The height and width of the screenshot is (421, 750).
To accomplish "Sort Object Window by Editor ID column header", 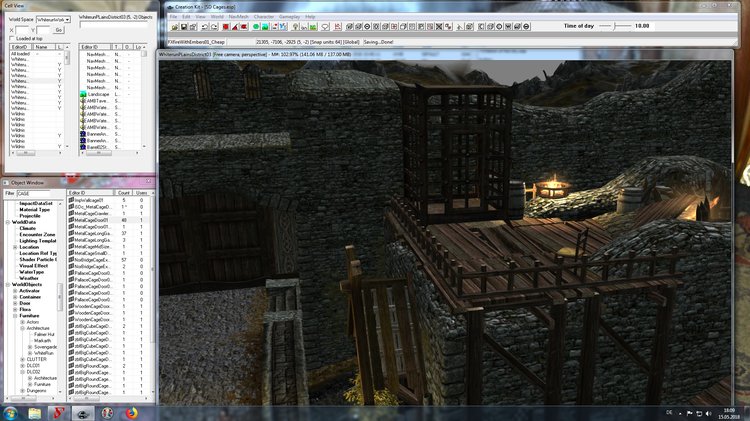I will click(91, 193).
